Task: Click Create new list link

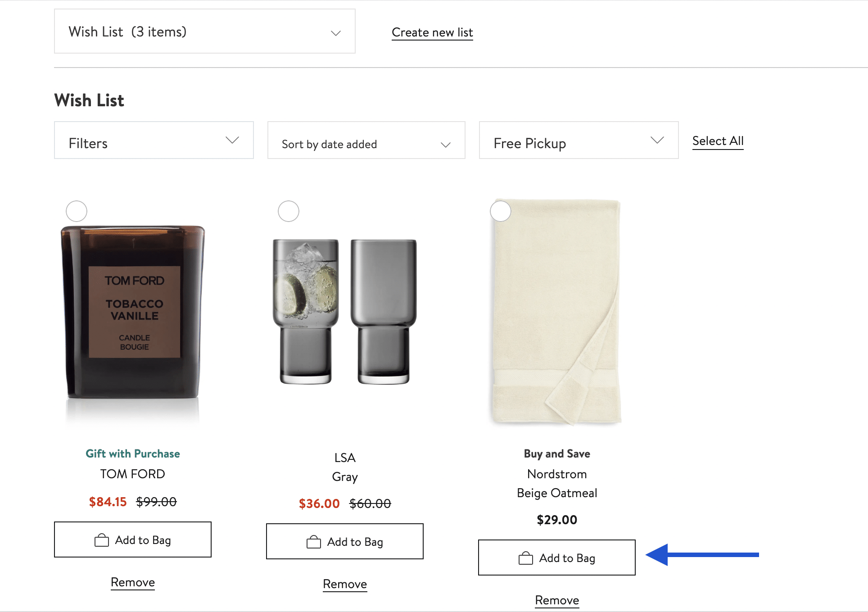Action: pyautogui.click(x=432, y=32)
